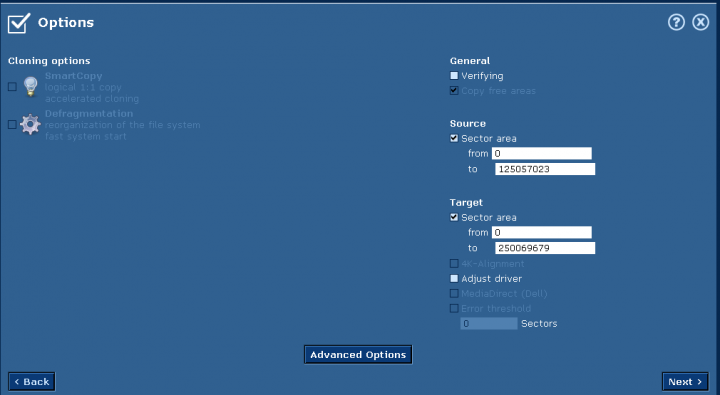Click the Target from field with 0

pos(542,232)
